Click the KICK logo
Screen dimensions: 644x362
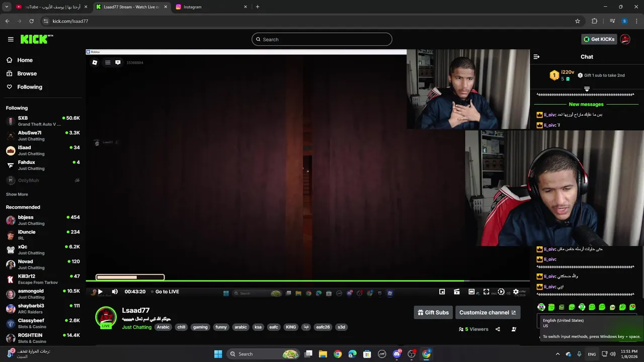tap(37, 39)
